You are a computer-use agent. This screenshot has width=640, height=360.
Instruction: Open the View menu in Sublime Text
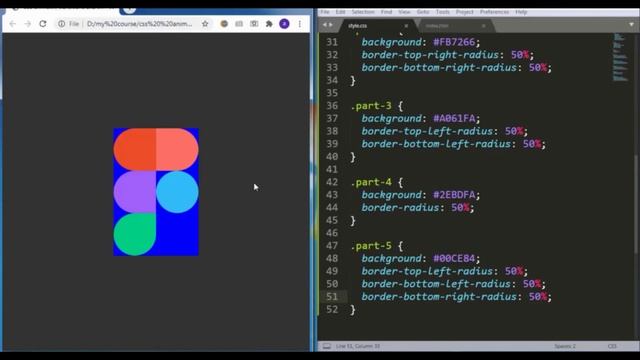(404, 12)
